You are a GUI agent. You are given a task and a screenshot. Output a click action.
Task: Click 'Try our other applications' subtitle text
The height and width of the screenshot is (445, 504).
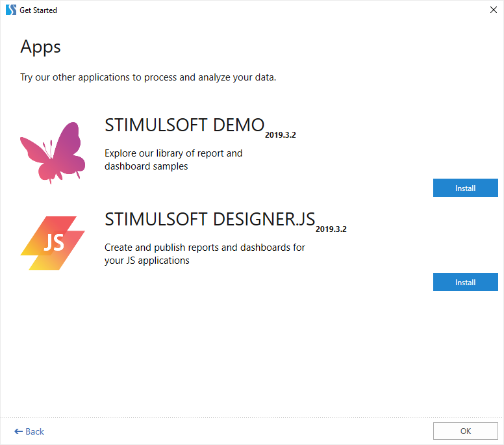[148, 77]
